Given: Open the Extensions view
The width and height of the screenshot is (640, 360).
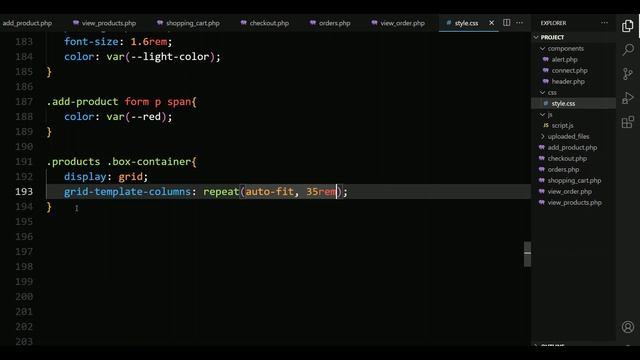Looking at the screenshot, I should tap(628, 122).
